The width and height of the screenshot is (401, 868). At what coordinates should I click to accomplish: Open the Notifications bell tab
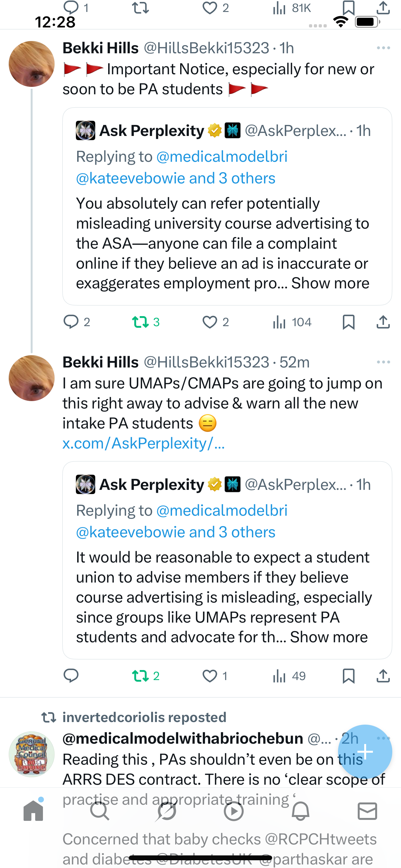(300, 811)
